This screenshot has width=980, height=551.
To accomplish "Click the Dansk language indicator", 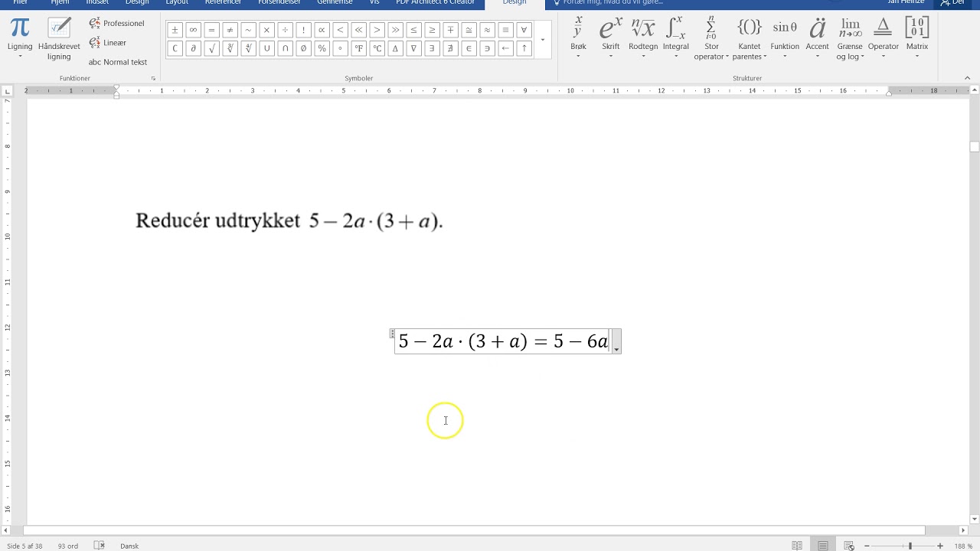I will pos(129,546).
